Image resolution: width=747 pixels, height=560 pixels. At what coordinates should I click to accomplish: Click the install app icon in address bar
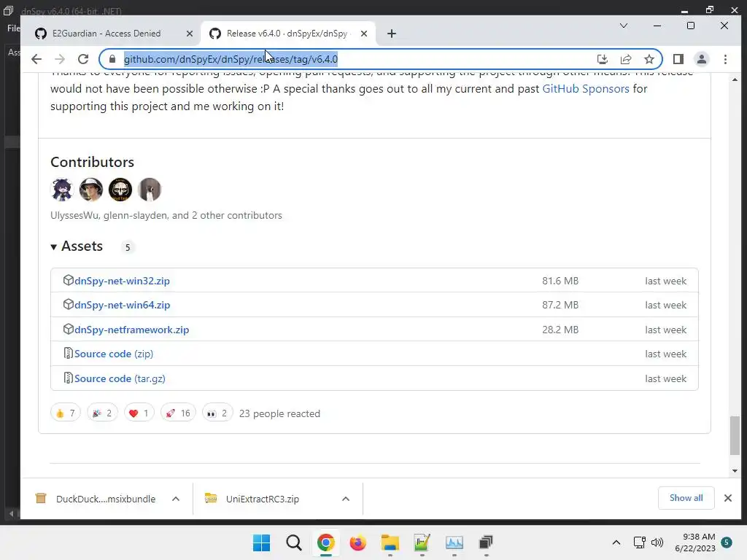point(602,59)
